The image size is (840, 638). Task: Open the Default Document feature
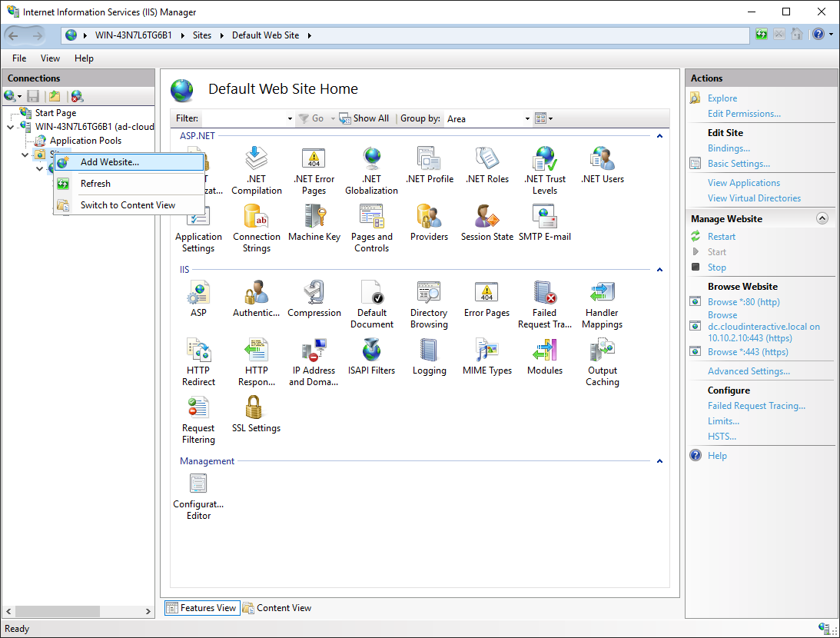click(371, 304)
